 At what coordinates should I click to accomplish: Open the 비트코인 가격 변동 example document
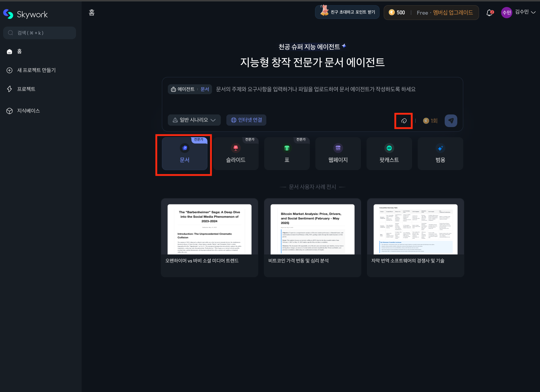312,237
